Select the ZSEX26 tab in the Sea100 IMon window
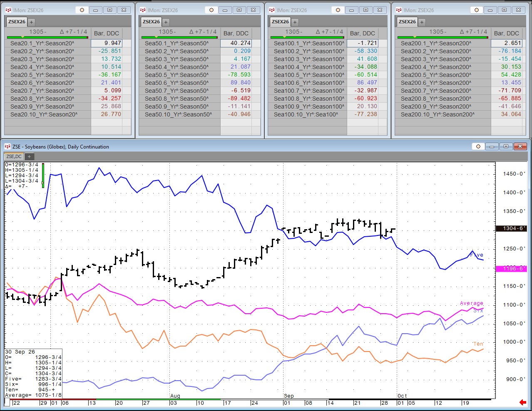Viewport: 532px width, 411px height. pyautogui.click(x=280, y=22)
